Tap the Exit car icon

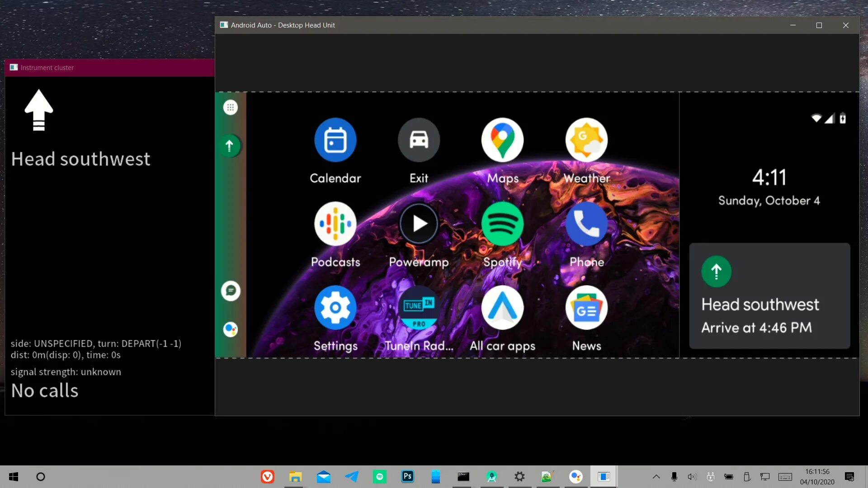tap(419, 140)
